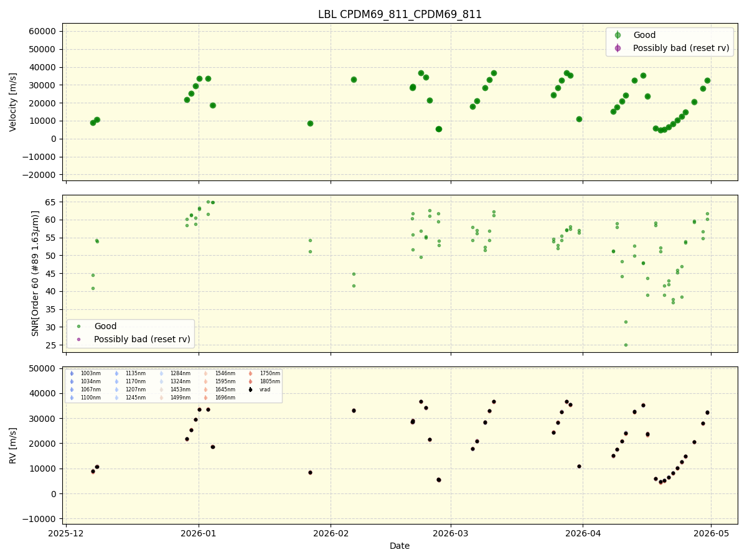Click the 2026-01 date tick label

click(199, 533)
